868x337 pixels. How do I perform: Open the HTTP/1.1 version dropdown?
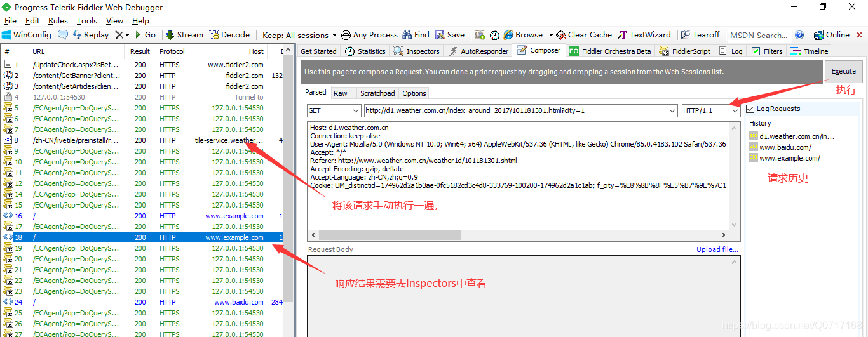coord(710,110)
